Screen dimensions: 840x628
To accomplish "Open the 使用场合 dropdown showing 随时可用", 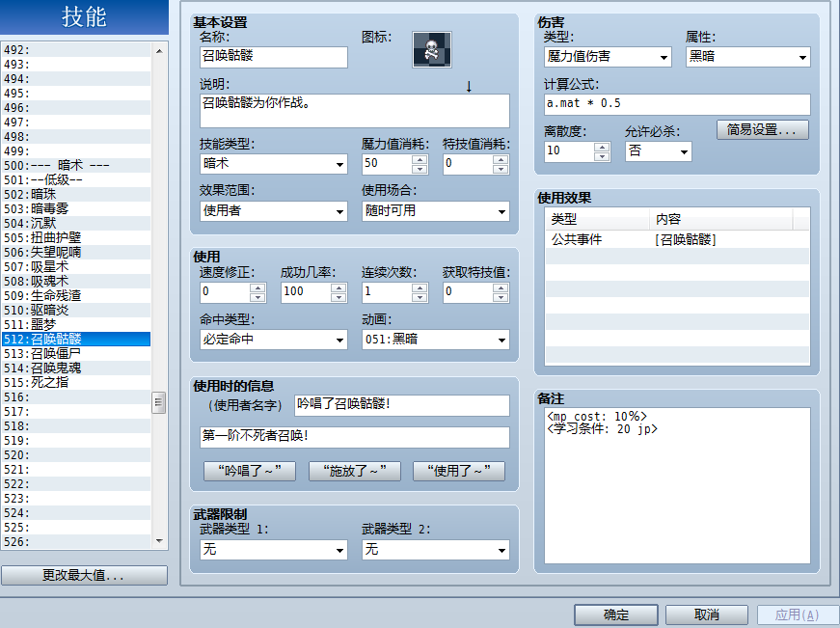I will (436, 211).
